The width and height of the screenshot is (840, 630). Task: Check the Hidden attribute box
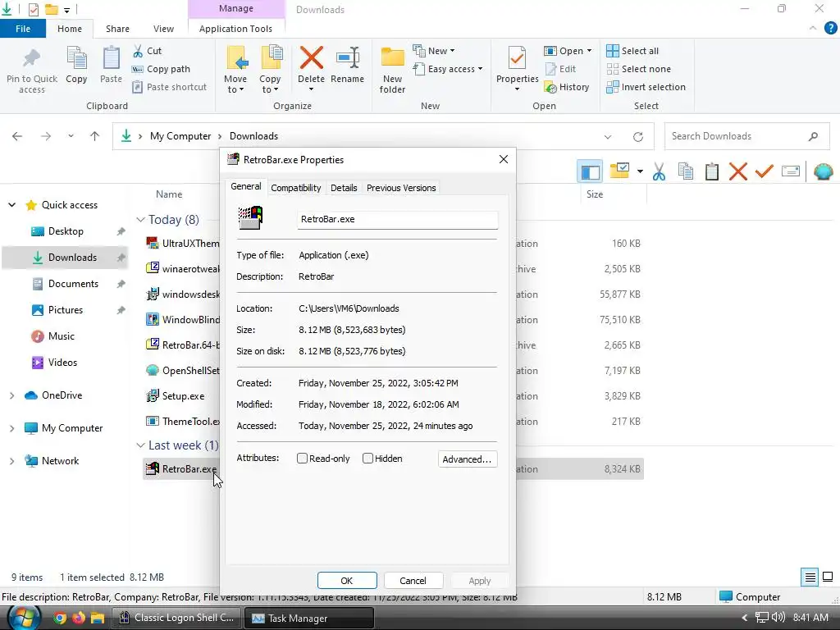[x=367, y=459]
